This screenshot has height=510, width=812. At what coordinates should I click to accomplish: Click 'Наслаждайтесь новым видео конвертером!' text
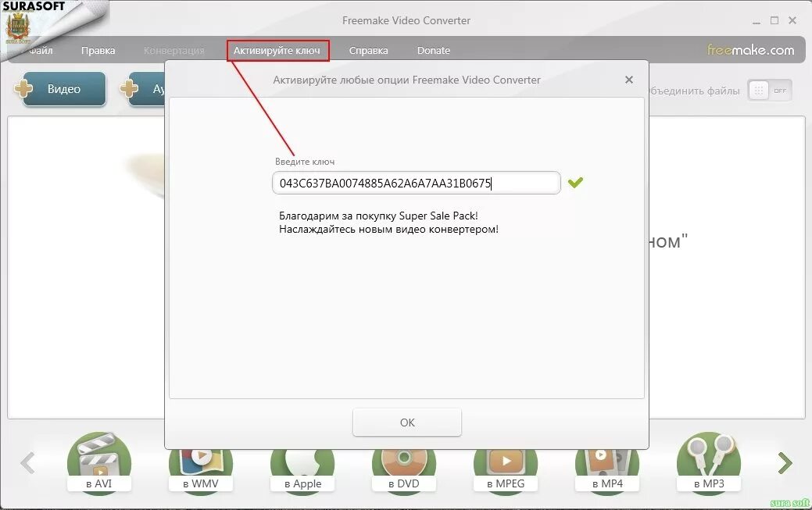coord(389,230)
